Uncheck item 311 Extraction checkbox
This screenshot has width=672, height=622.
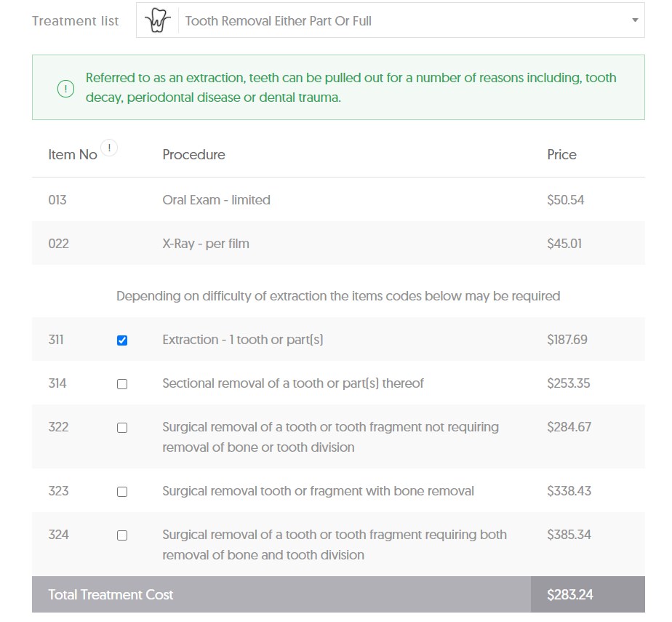pyautogui.click(x=122, y=340)
